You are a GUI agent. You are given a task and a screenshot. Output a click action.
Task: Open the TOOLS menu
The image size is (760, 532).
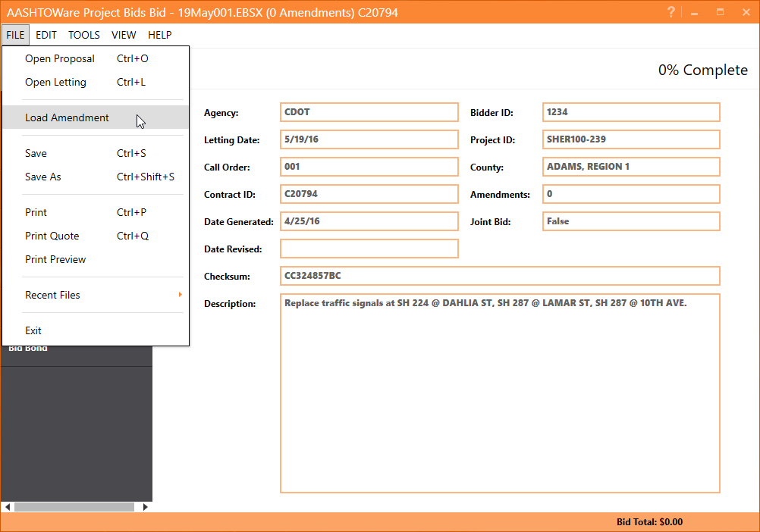point(83,35)
